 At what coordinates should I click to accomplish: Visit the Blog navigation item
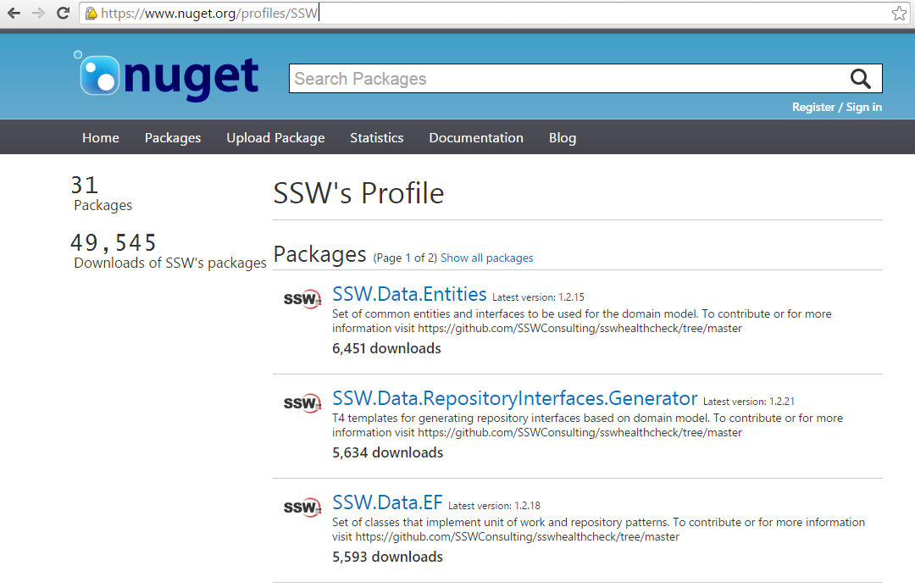click(x=562, y=137)
